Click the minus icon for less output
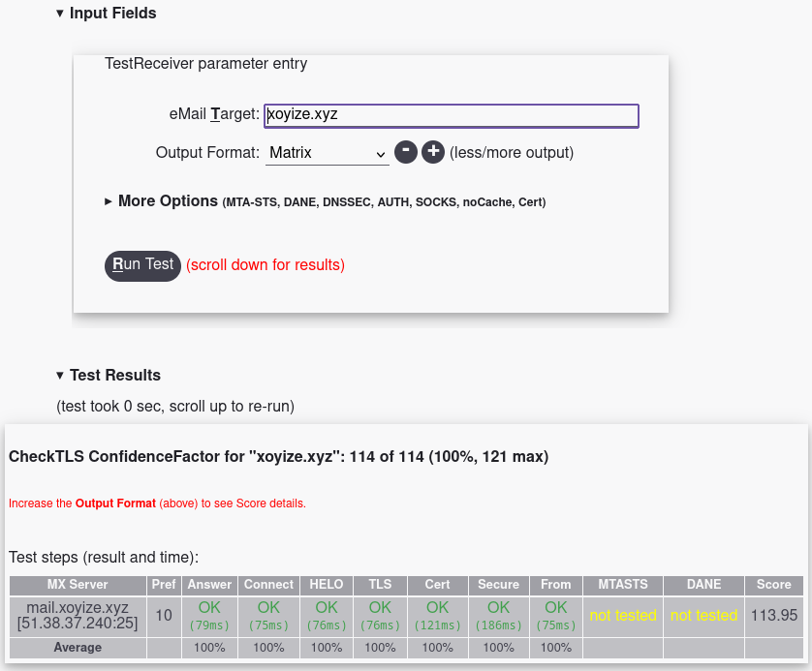This screenshot has height=671, width=812. tap(406, 152)
